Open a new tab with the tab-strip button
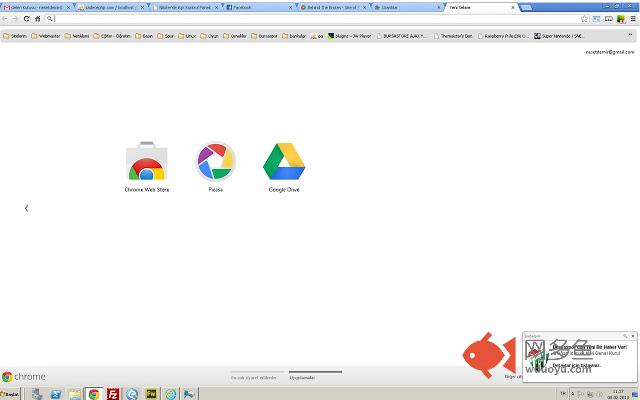The width and height of the screenshot is (640, 400). [x=527, y=7]
